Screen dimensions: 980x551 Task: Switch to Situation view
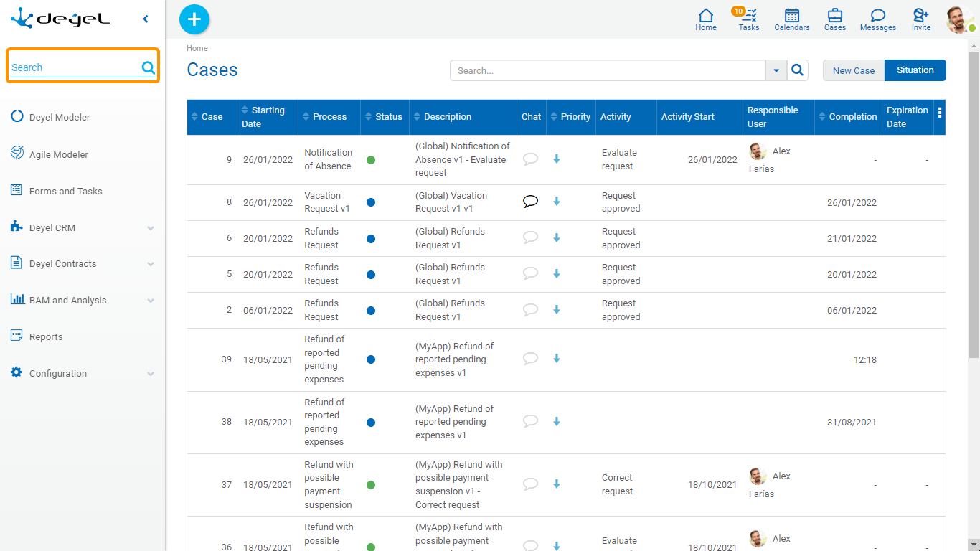click(915, 70)
